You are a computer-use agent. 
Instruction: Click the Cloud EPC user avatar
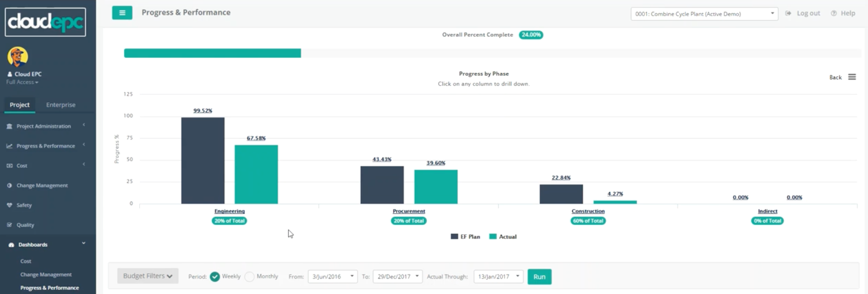click(18, 57)
